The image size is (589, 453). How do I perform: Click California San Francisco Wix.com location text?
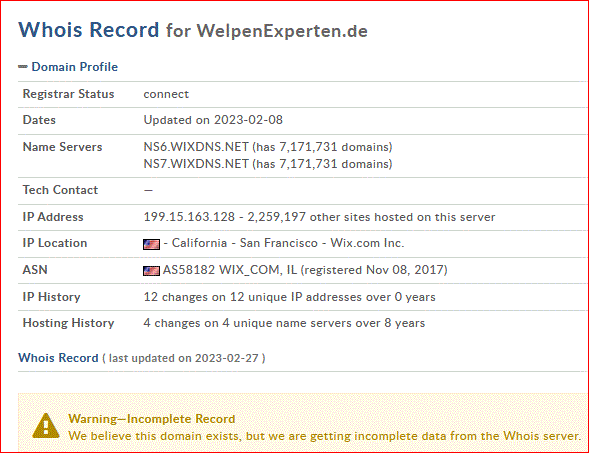coord(284,243)
